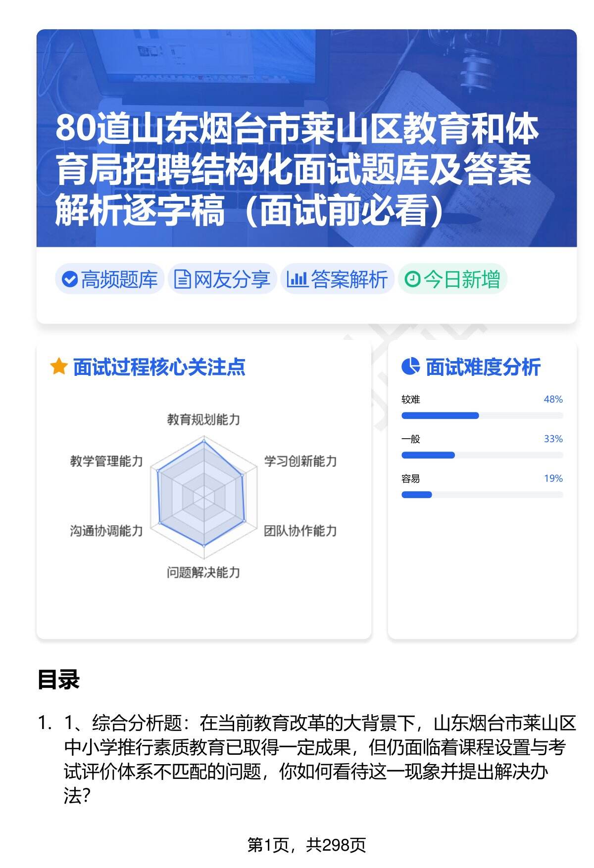This screenshot has height=868, width=594.
Task: Open the 答案解析 tag
Action: pyautogui.click(x=338, y=279)
